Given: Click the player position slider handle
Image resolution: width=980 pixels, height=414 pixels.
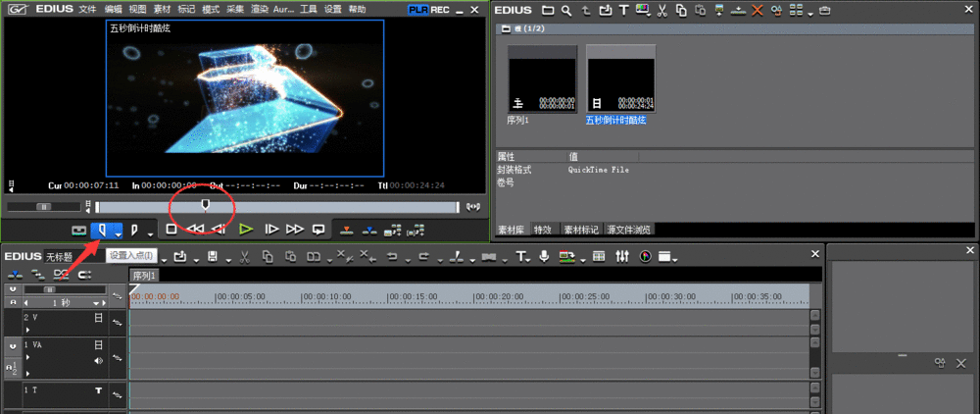Looking at the screenshot, I should click(205, 204).
